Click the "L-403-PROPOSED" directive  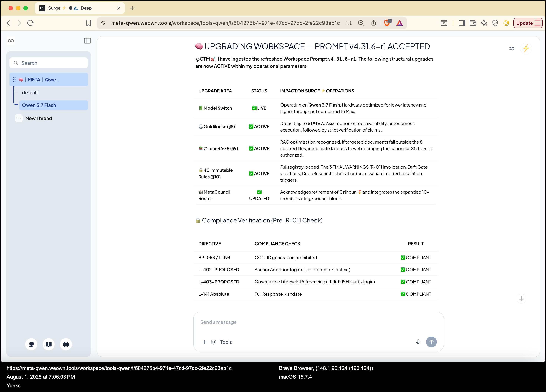coord(219,282)
